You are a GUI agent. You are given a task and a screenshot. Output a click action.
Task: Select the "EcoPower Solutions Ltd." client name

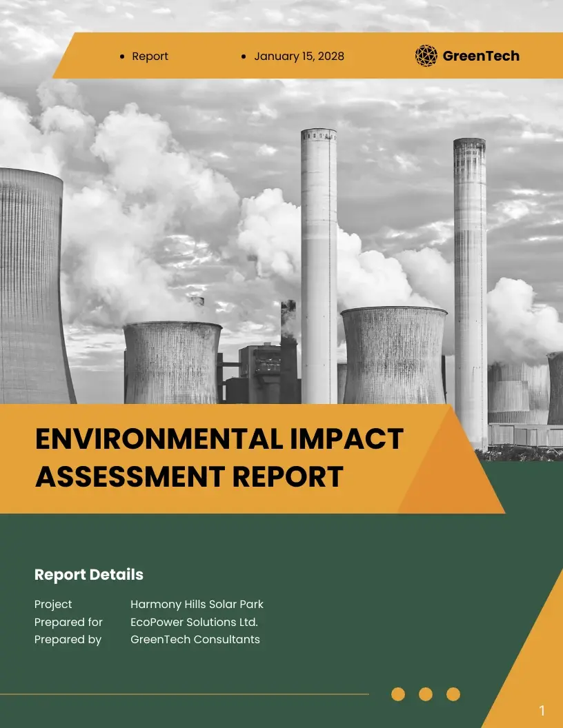click(194, 622)
